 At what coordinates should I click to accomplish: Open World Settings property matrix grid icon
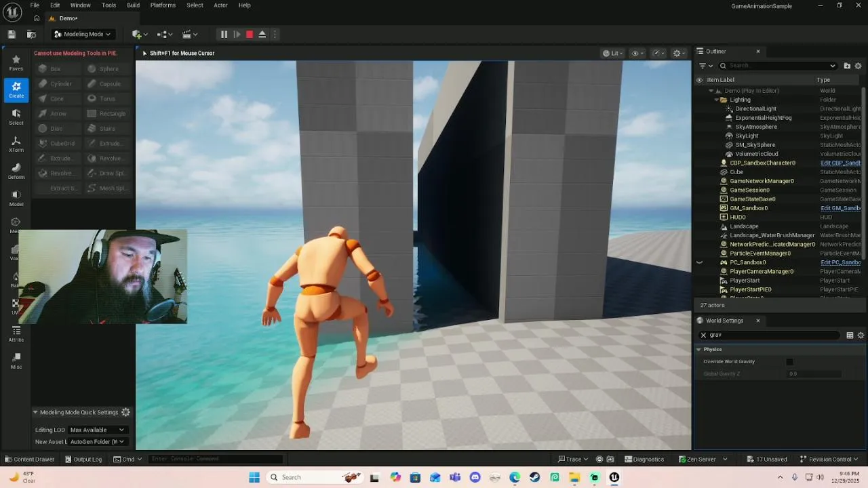pyautogui.click(x=850, y=335)
